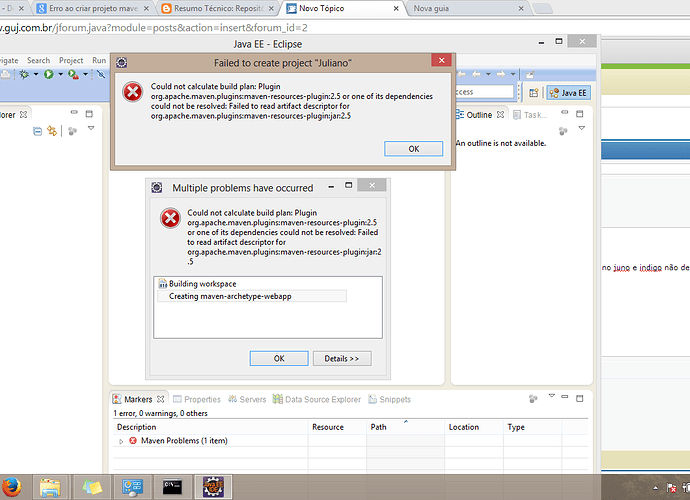Switch to the Servers tab
The width and height of the screenshot is (690, 500).
tap(247, 399)
